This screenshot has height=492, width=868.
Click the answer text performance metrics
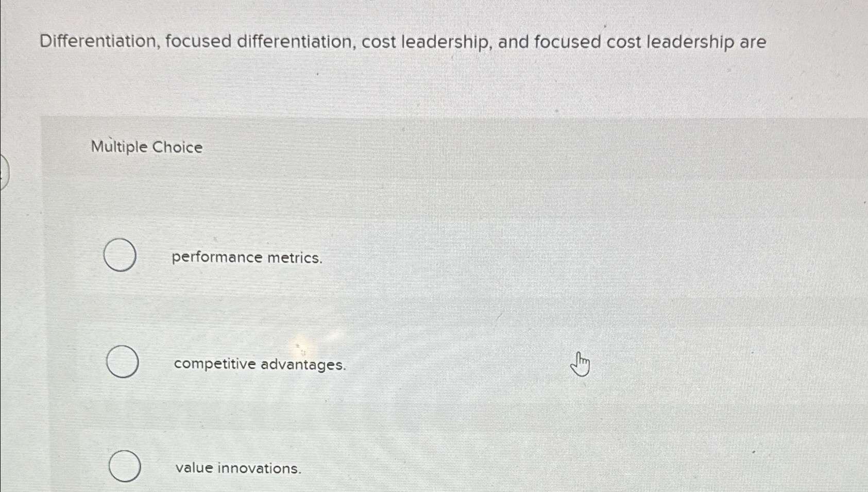(247, 257)
